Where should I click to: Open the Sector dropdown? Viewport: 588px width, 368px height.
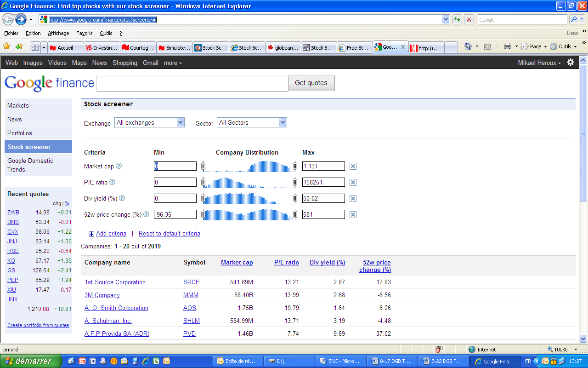(x=252, y=122)
